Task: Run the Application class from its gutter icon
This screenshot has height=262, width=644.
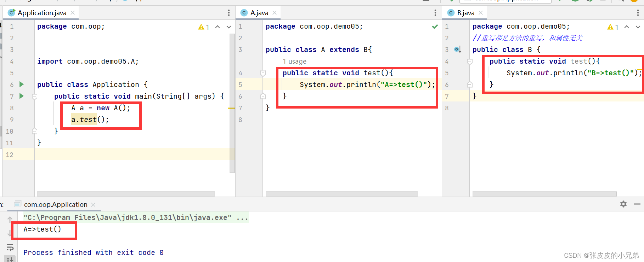Action: pos(22,84)
